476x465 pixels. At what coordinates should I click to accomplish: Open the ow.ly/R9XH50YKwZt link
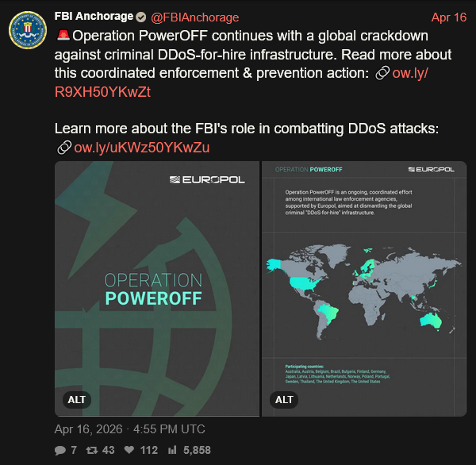click(103, 91)
